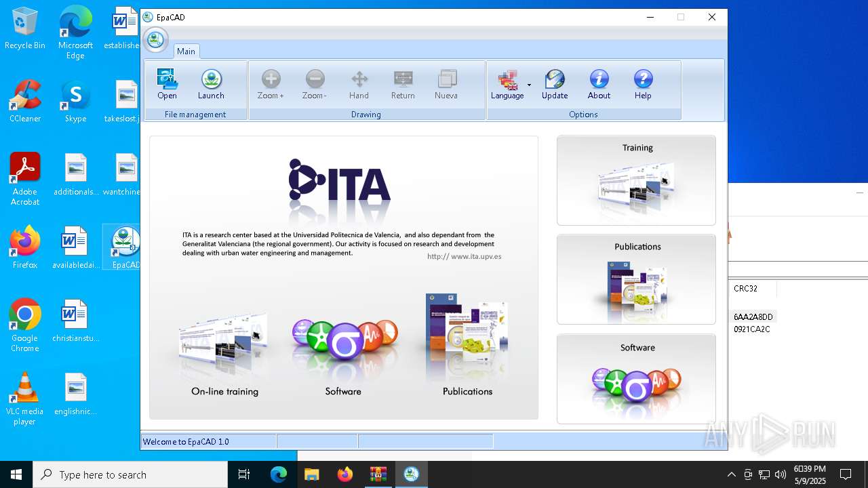Viewport: 868px width, 488px height.
Task: Open Task View on the taskbar
Action: pyautogui.click(x=244, y=474)
